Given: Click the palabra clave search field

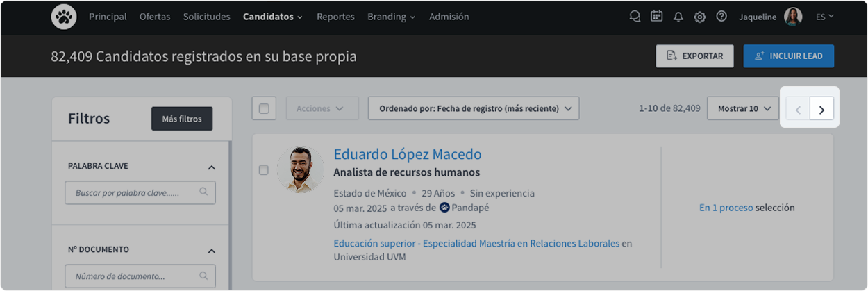Looking at the screenshot, I should click(140, 192).
